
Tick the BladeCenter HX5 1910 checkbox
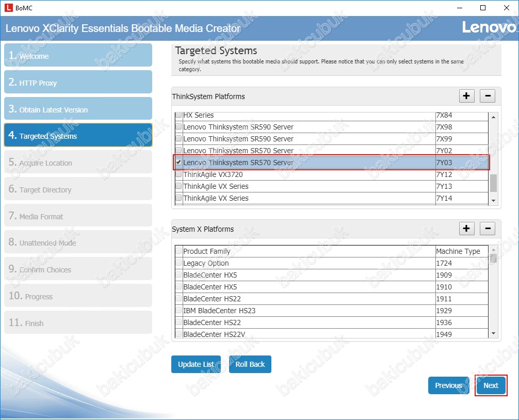(x=179, y=286)
